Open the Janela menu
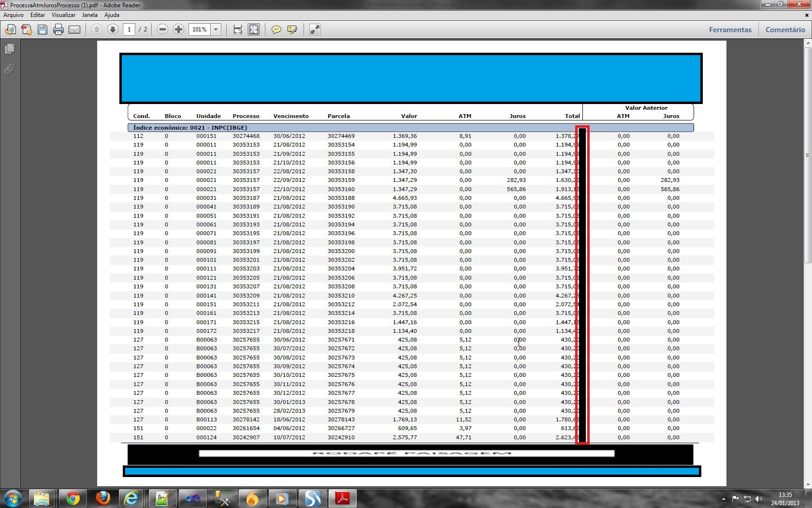This screenshot has width=812, height=508. point(90,15)
